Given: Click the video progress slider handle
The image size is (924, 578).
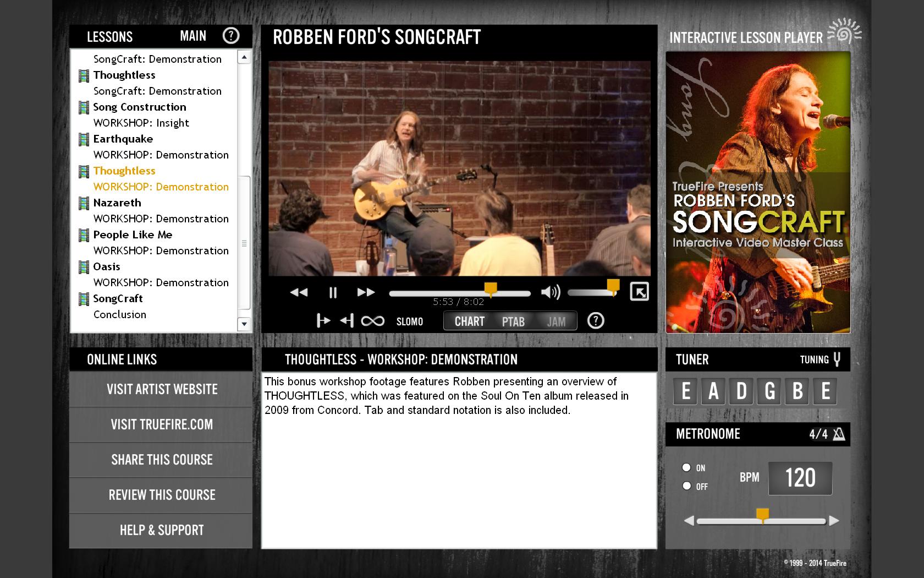Looking at the screenshot, I should 491,289.
